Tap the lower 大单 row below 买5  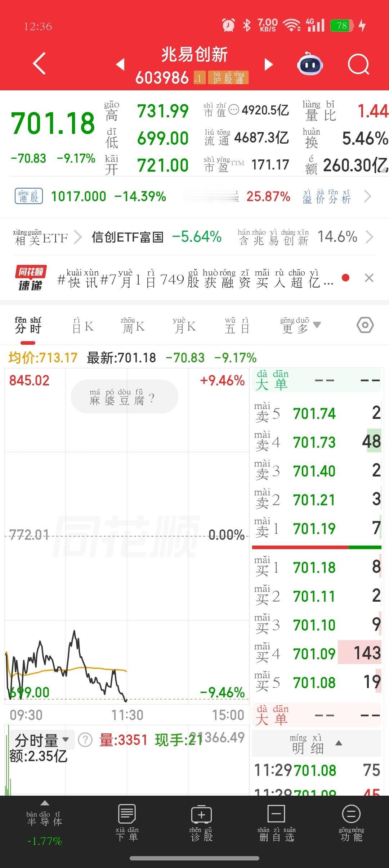[317, 715]
